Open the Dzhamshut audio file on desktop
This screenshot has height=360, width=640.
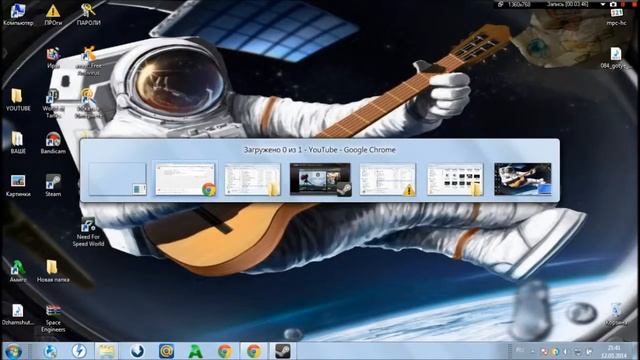18,314
